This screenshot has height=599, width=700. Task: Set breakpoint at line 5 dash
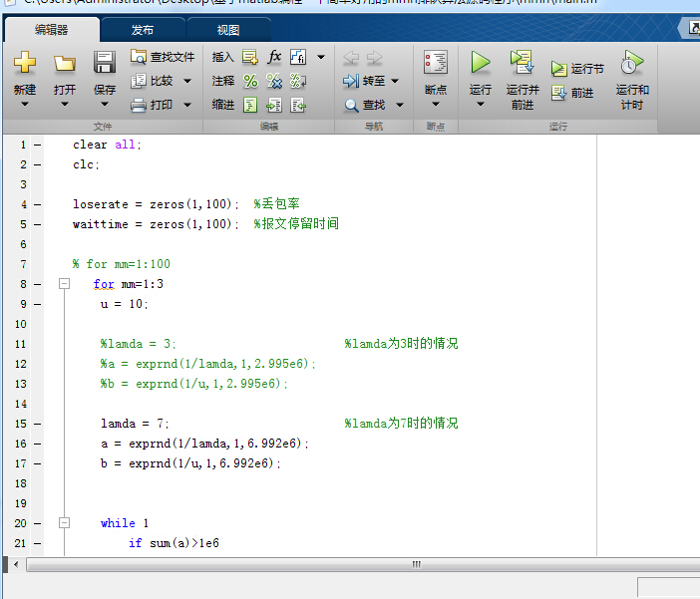[x=38, y=224]
